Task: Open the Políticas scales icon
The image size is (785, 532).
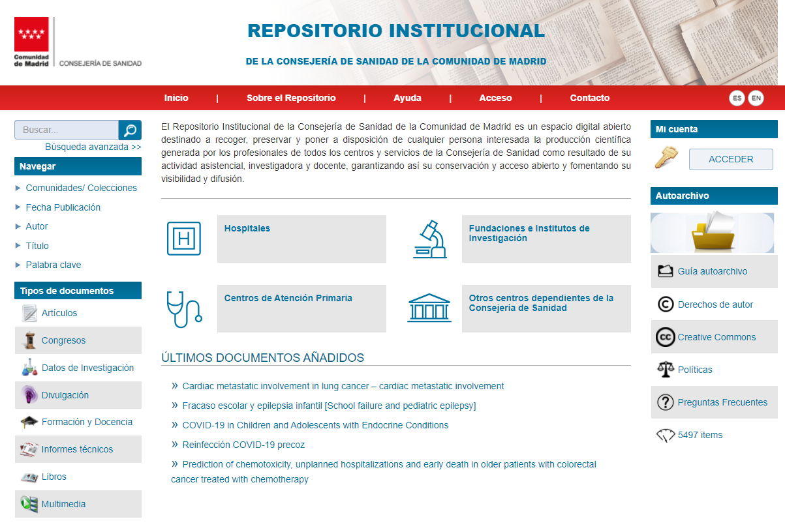Action: point(665,370)
